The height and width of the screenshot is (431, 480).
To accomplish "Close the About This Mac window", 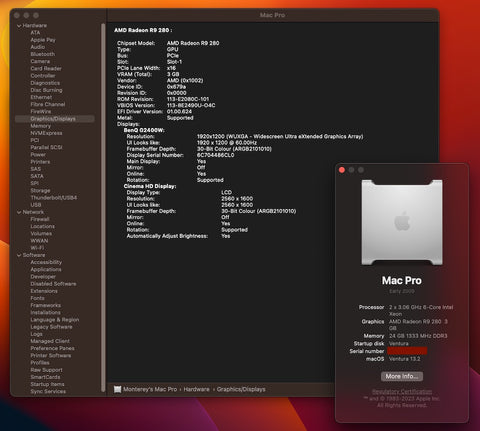I will [342, 170].
